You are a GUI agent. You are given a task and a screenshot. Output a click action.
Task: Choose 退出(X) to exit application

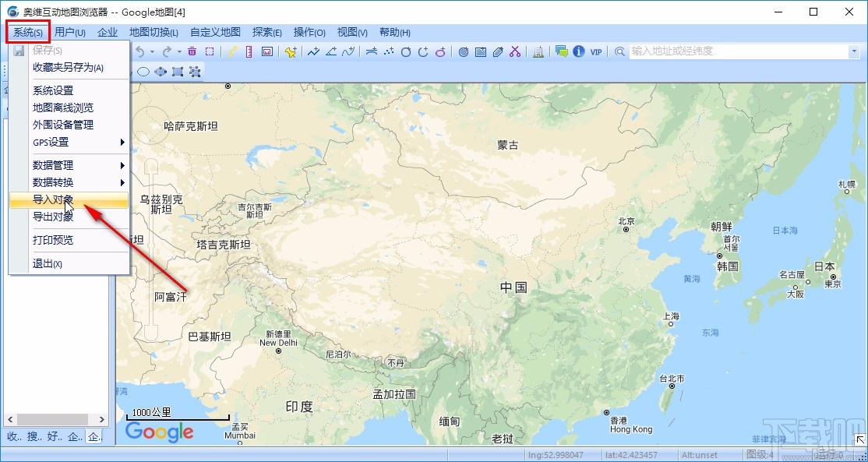coord(69,264)
